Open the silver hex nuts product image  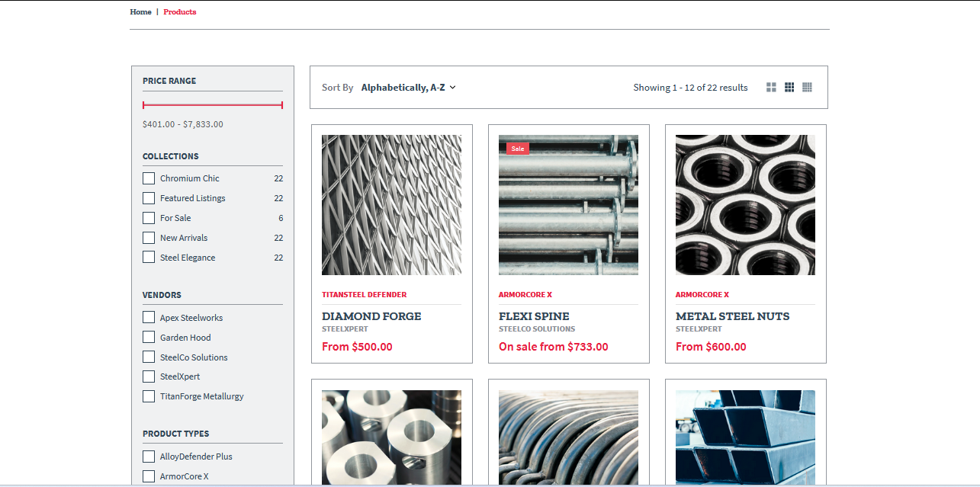point(391,438)
